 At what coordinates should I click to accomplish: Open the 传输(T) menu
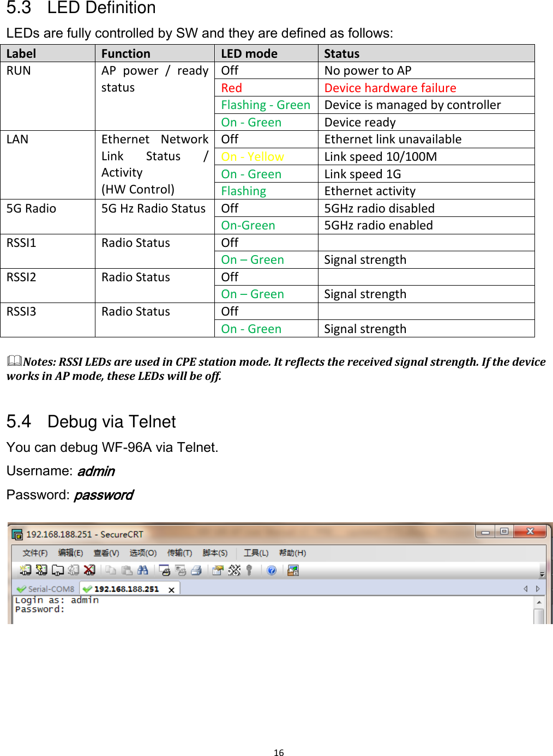(x=179, y=553)
